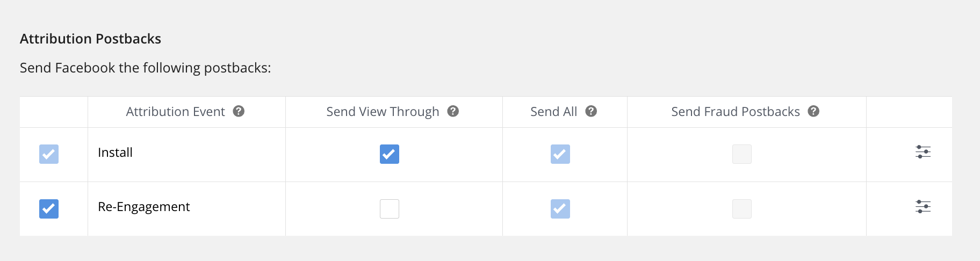980x261 pixels.
Task: Click the Send View Through header text
Action: (383, 112)
